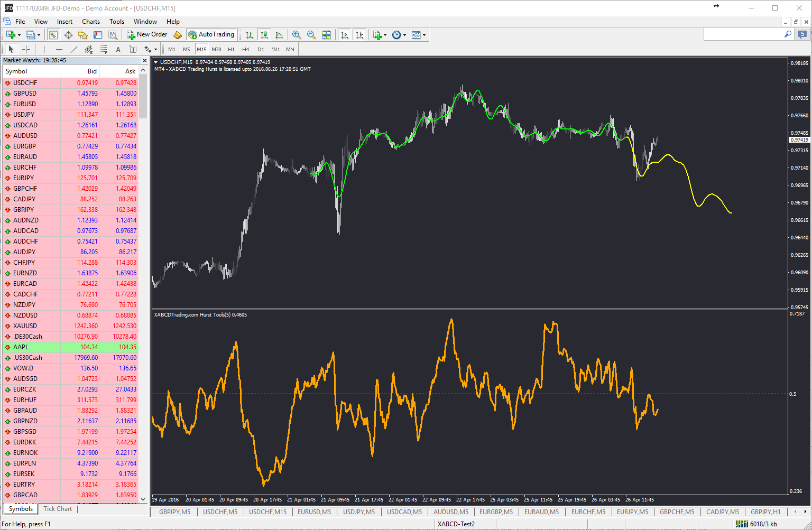Switch to Tick Chart tab
Viewport: 812px width, 530px height.
point(58,509)
